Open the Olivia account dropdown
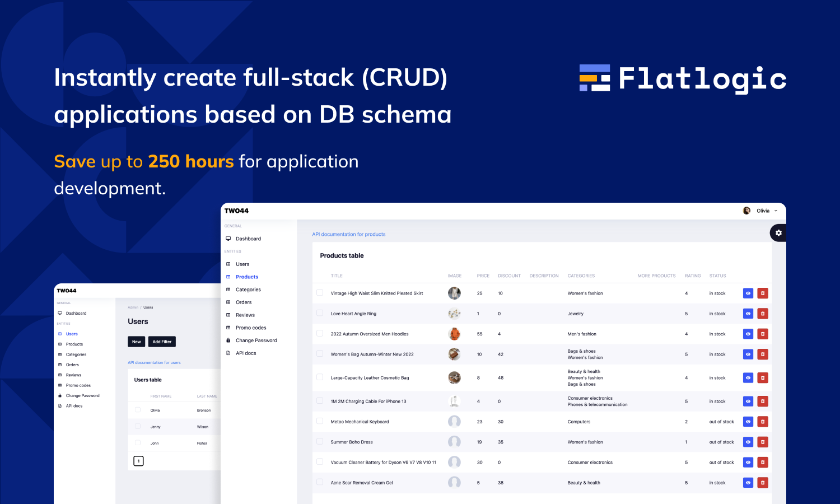The width and height of the screenshot is (840, 504). click(x=765, y=210)
